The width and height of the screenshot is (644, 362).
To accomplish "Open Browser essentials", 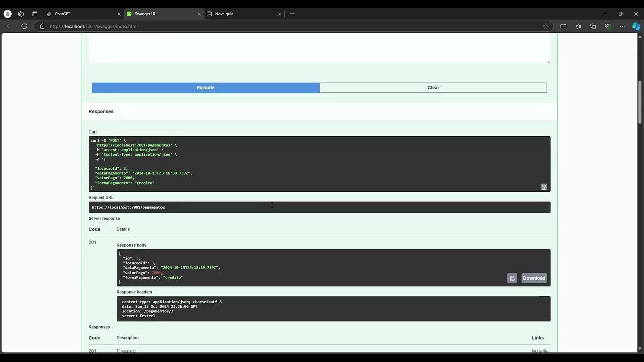I will [x=608, y=26].
